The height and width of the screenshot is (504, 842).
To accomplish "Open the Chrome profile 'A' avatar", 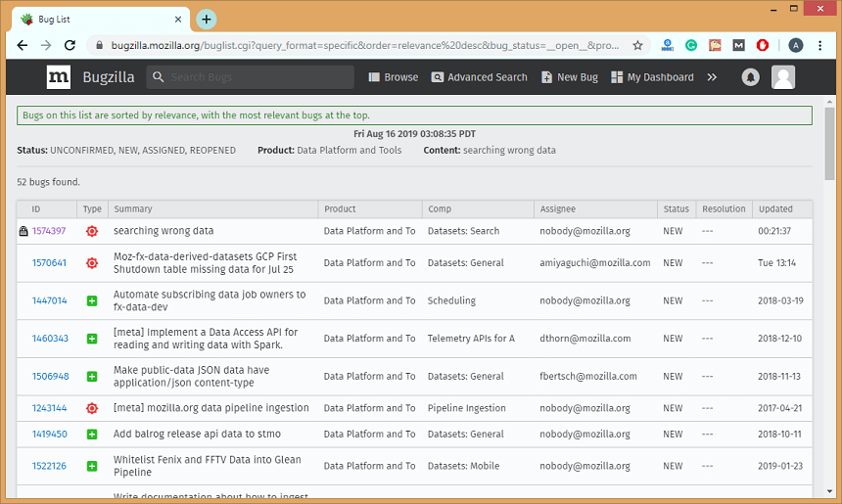I will 796,45.
